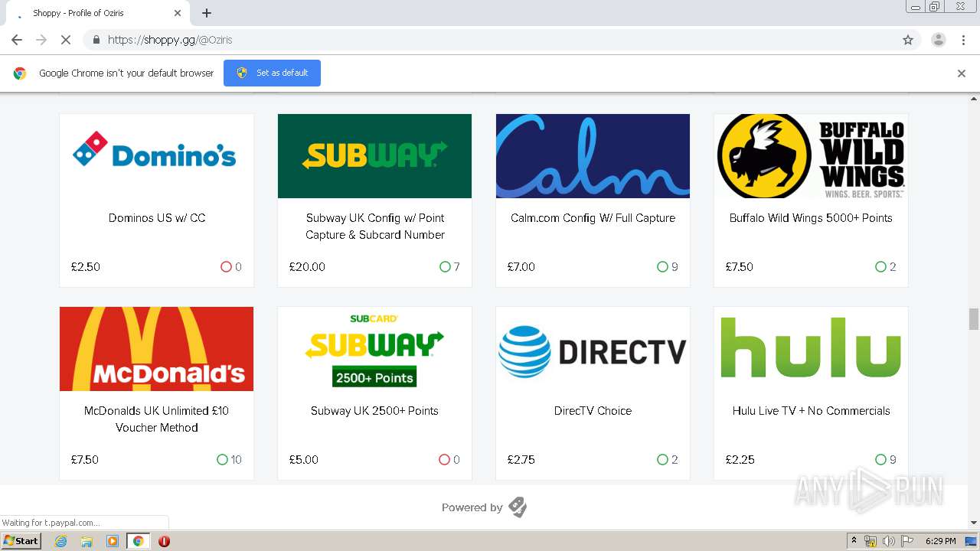Click Calm.com Config W/ Full Capture title
The height and width of the screenshot is (551, 980).
click(593, 218)
